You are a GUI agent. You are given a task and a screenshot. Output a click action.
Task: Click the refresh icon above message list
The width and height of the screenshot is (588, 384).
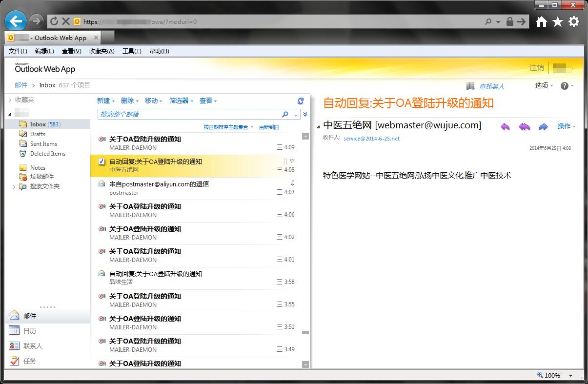tap(301, 101)
